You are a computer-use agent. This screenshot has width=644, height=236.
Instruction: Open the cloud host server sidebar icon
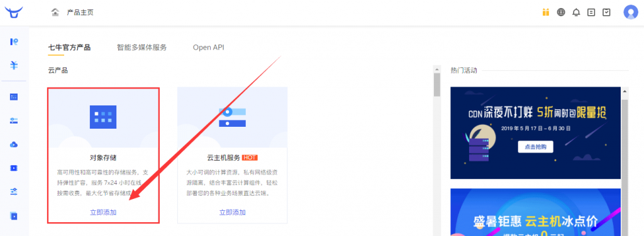[x=14, y=121]
